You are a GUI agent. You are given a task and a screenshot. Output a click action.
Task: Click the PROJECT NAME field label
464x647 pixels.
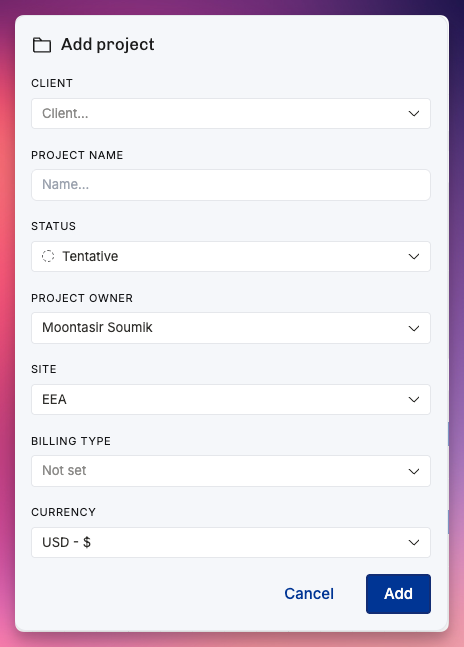(x=77, y=155)
